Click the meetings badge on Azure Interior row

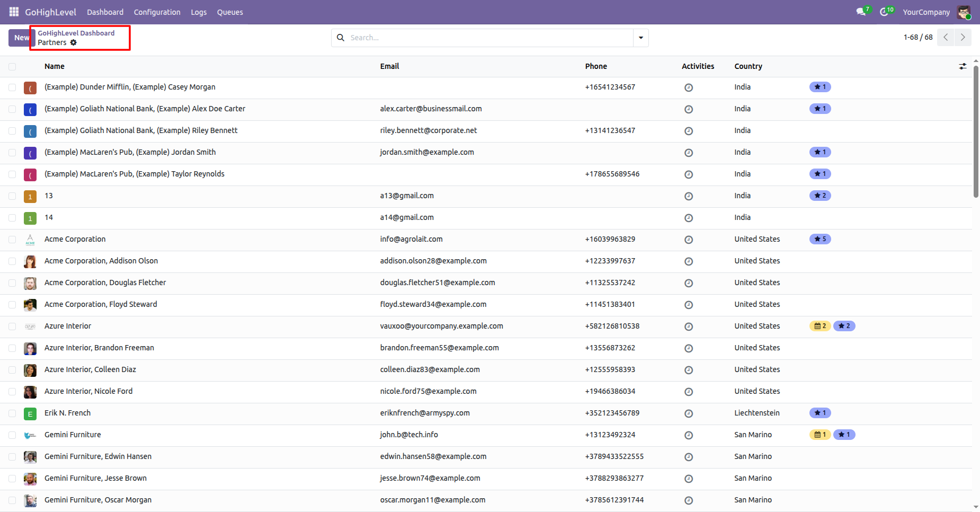[x=820, y=326]
